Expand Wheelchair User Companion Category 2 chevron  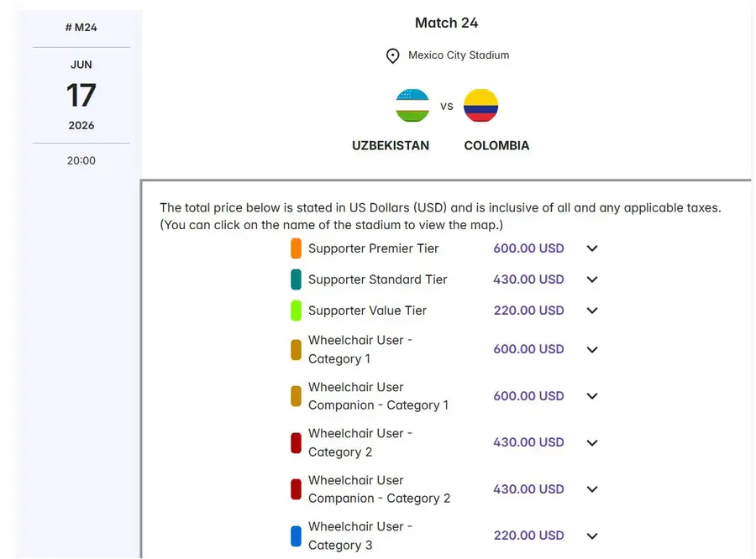coord(592,489)
